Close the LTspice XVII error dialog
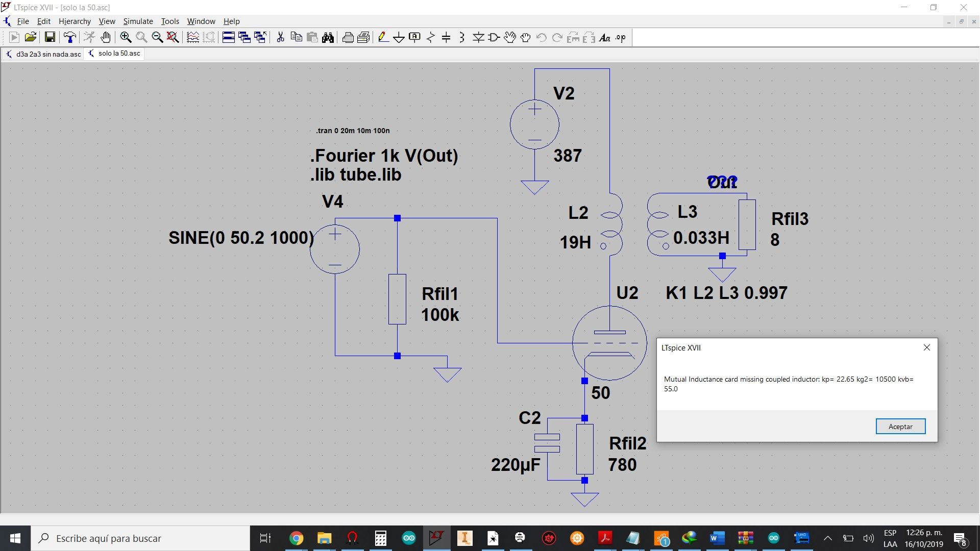 tap(927, 347)
